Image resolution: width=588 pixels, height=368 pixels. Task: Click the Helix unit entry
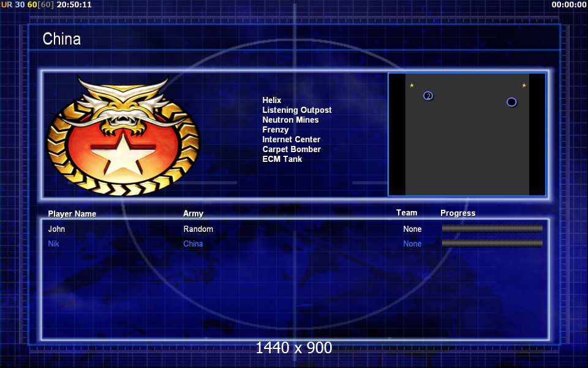click(x=272, y=100)
